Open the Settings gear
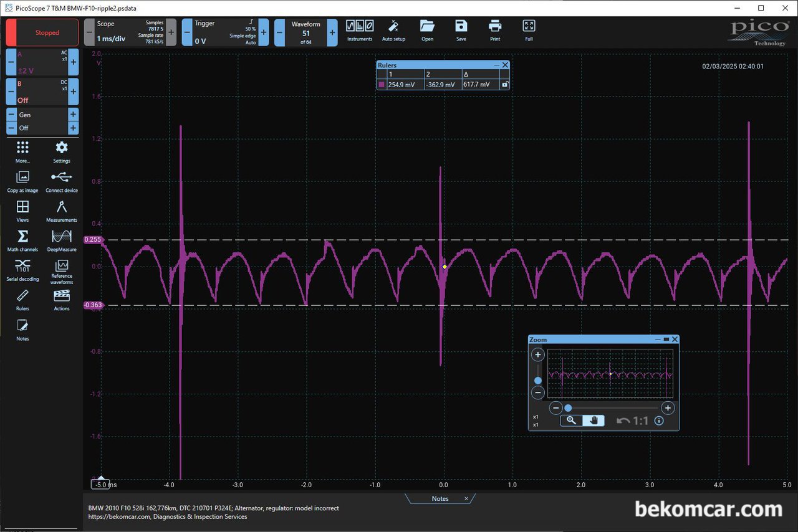 click(x=62, y=151)
